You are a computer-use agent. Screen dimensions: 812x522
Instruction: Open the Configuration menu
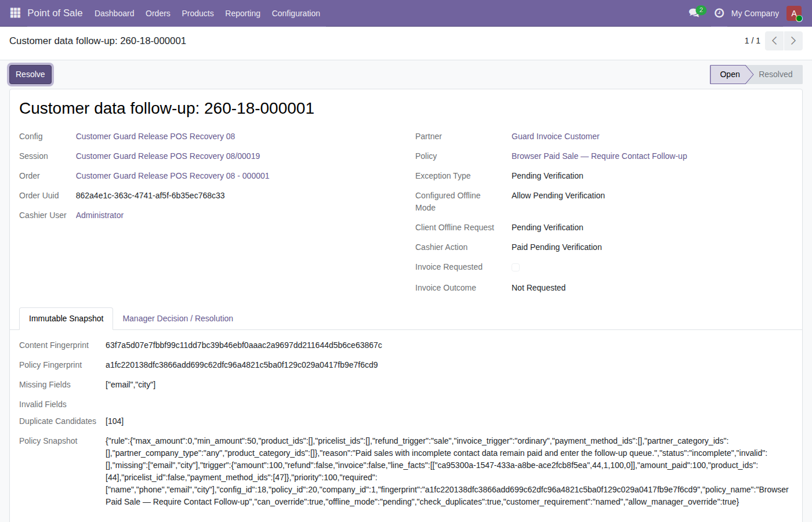tap(296, 13)
